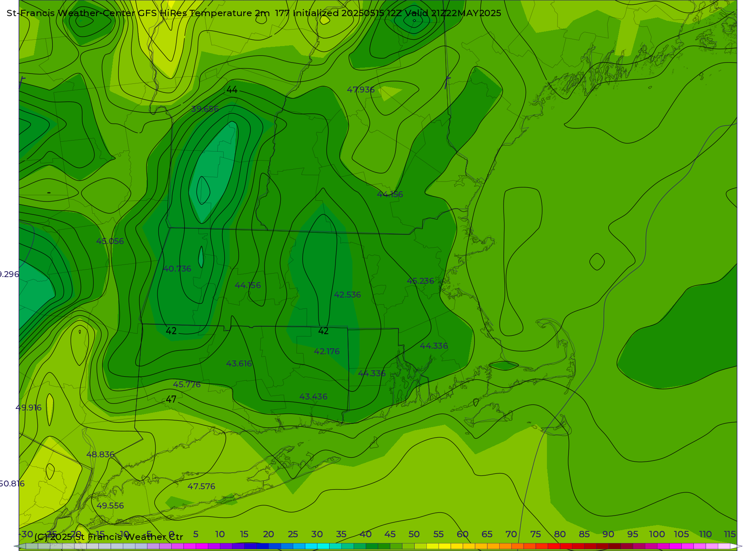Pick the bright red swatch under the 80 label

pyautogui.click(x=554, y=546)
